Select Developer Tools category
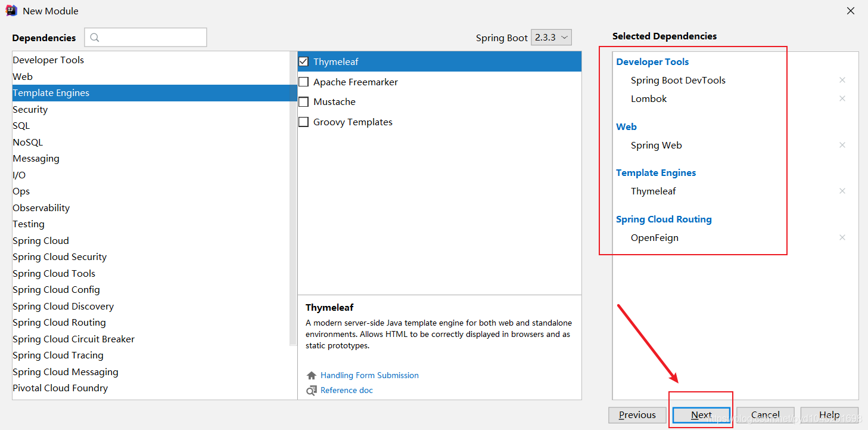 151,60
